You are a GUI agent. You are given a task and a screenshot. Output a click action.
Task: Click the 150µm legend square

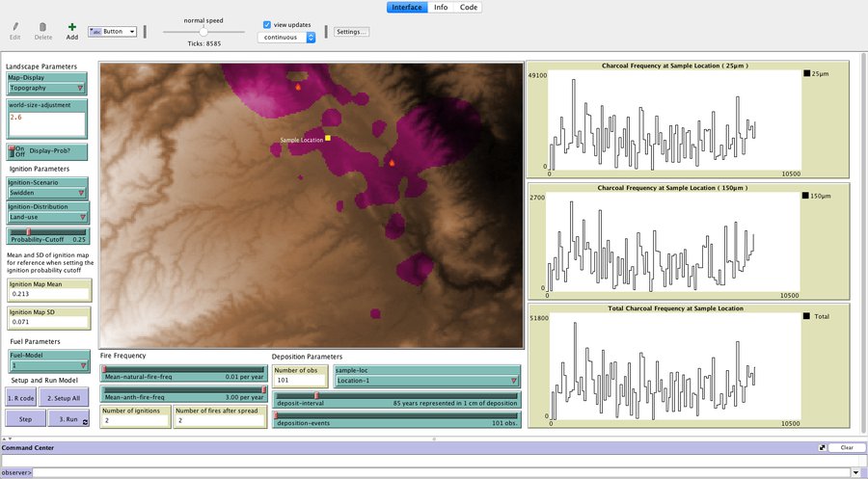(805, 196)
